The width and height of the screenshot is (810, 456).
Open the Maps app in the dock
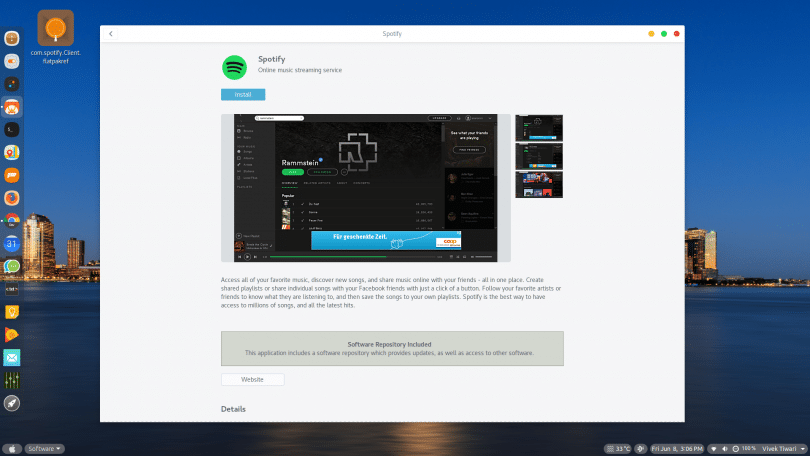click(x=11, y=152)
